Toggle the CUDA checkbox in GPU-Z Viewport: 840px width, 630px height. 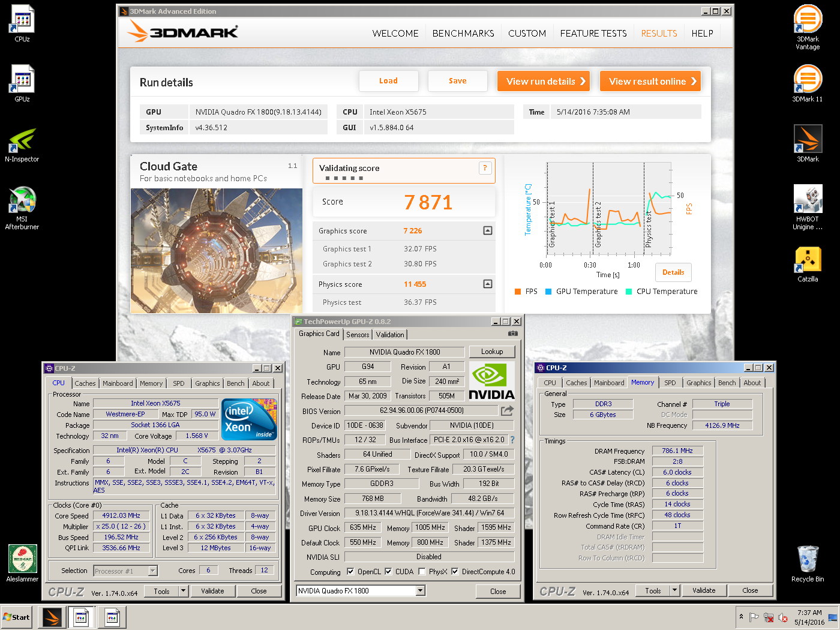[388, 571]
